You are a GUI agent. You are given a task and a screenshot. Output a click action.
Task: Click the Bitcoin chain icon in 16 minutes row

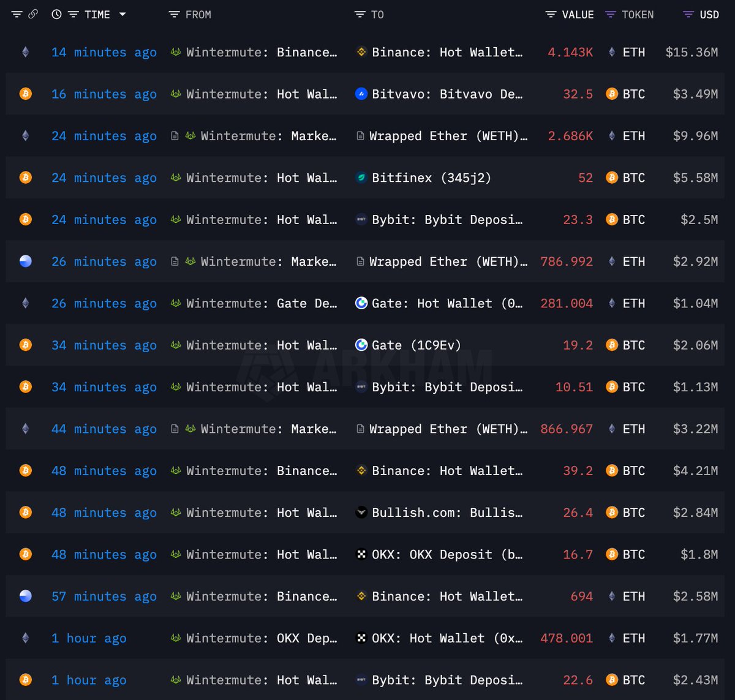[25, 94]
